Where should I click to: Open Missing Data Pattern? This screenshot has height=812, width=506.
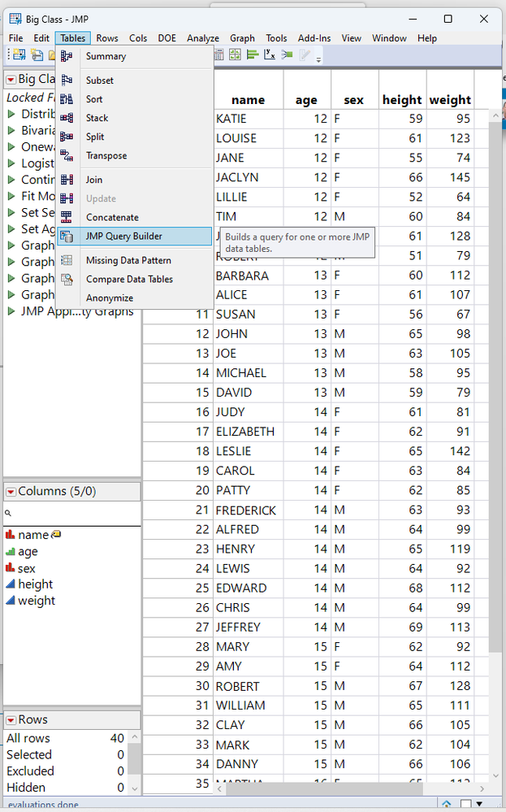[135, 260]
